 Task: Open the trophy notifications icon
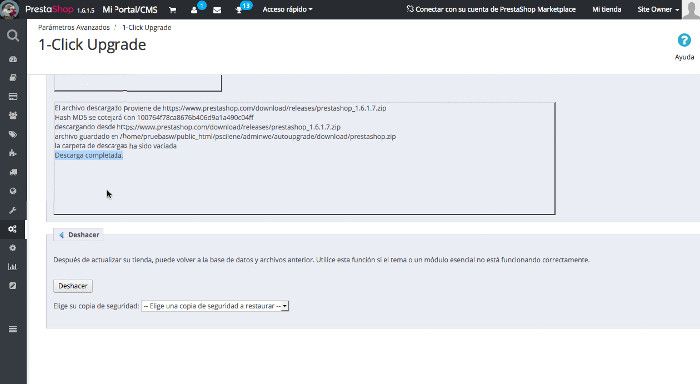tap(239, 10)
